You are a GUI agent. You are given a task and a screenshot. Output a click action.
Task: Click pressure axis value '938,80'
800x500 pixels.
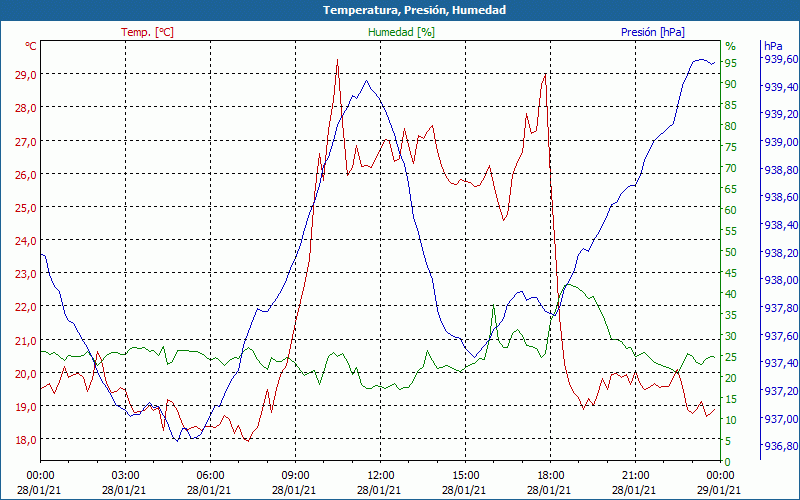coord(781,169)
